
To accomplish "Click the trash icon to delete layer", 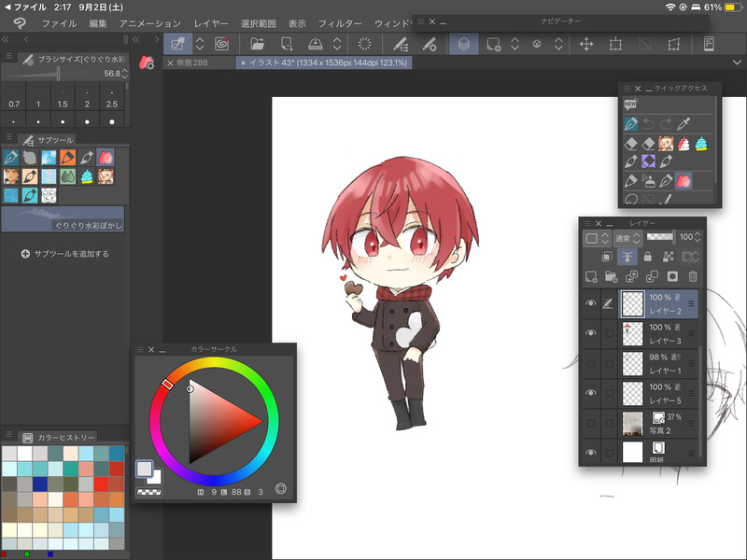I will pos(693,276).
